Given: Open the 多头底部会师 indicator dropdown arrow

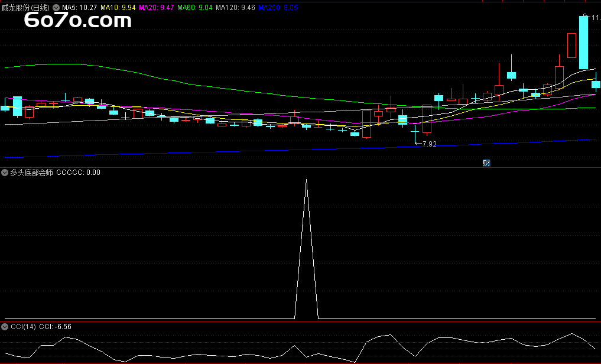Looking at the screenshot, I should point(5,173).
